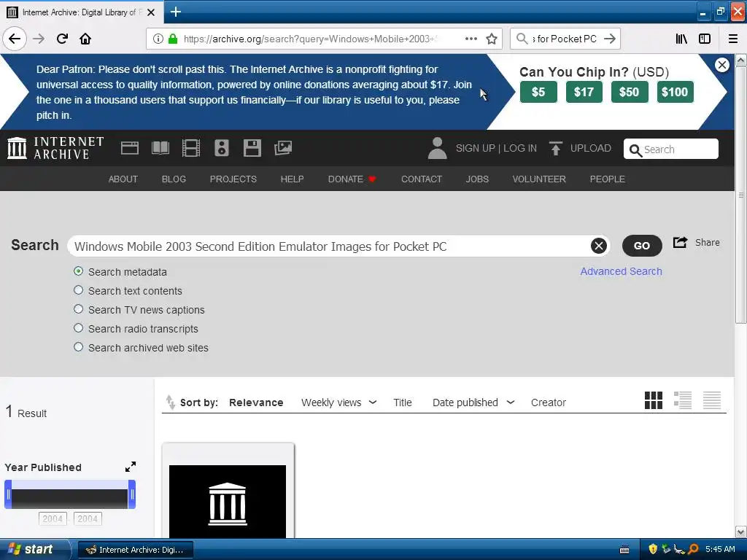Dismiss the donation banner with X
747x560 pixels.
pyautogui.click(x=721, y=65)
